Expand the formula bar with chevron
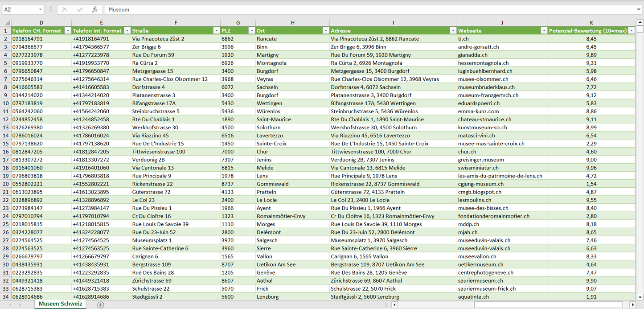Screen dimensions: 644x309 point(639,9)
